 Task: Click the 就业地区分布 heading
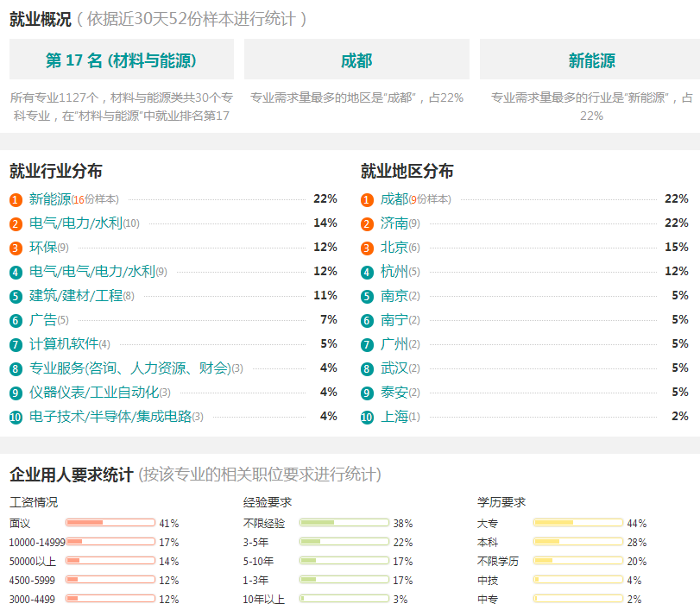407,171
